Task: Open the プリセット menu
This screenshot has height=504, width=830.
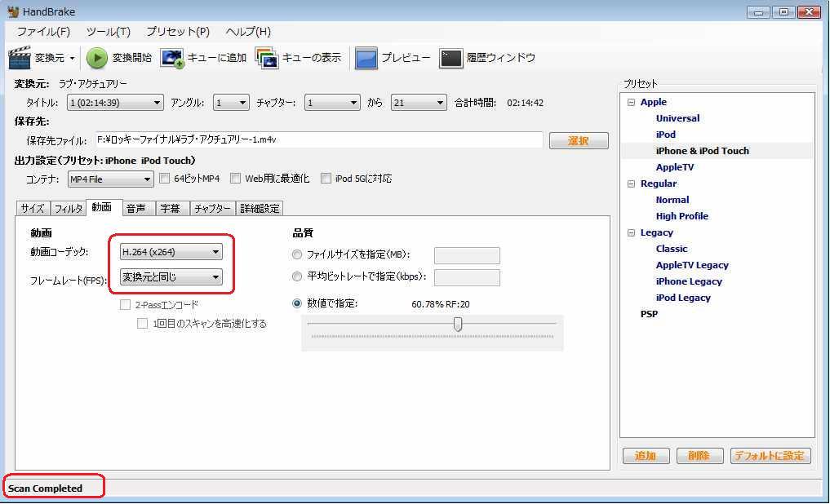Action: click(x=177, y=32)
